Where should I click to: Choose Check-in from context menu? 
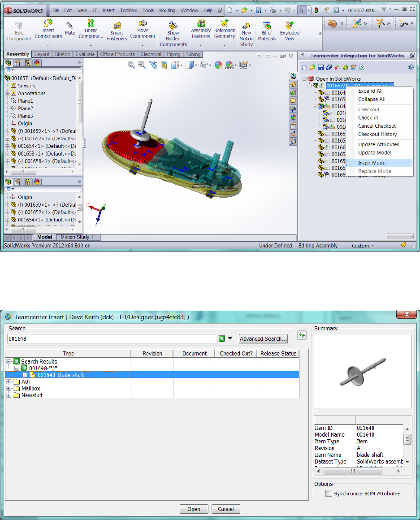pos(368,117)
